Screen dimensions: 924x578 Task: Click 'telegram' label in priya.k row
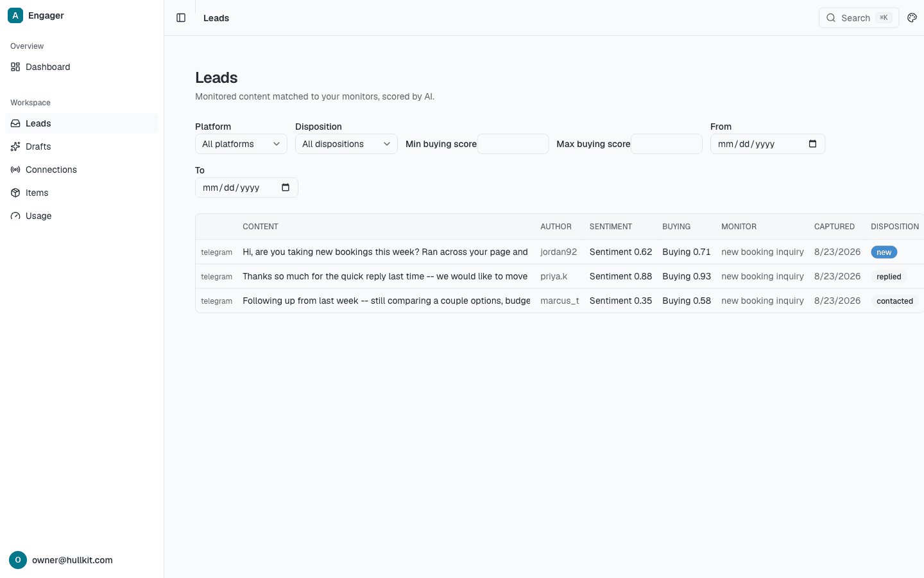(216, 277)
